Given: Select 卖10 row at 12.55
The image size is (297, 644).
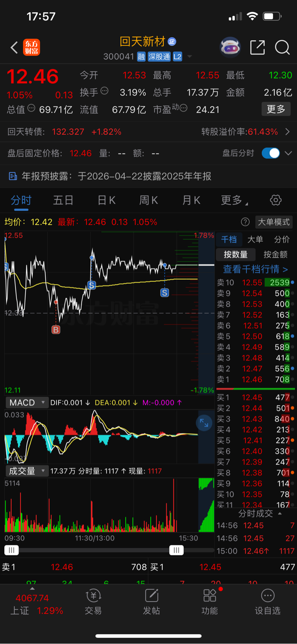Looking at the screenshot, I should coord(255,283).
